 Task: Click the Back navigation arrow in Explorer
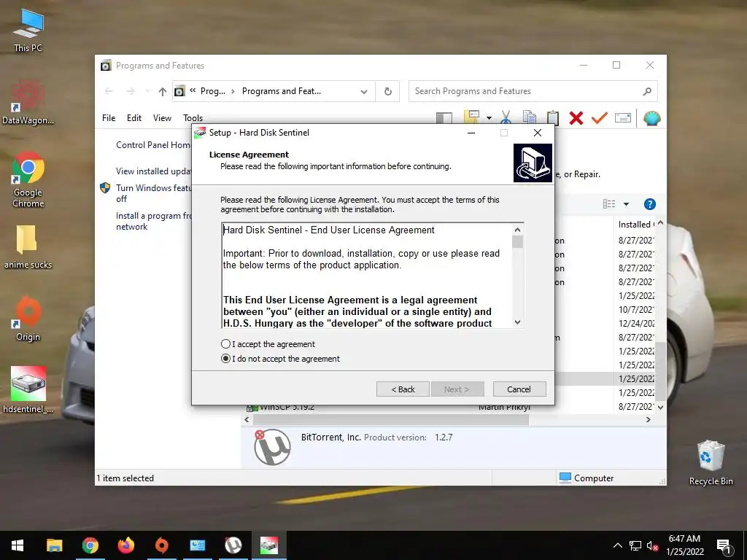pos(109,91)
